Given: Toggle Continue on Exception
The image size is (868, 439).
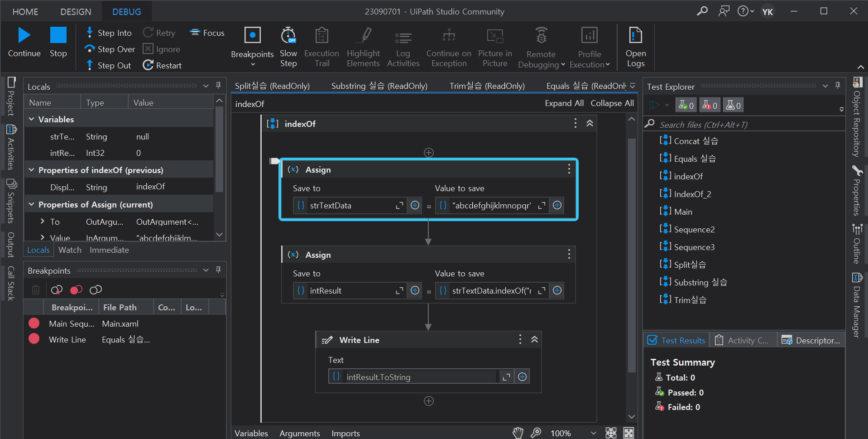Looking at the screenshot, I should (449, 47).
